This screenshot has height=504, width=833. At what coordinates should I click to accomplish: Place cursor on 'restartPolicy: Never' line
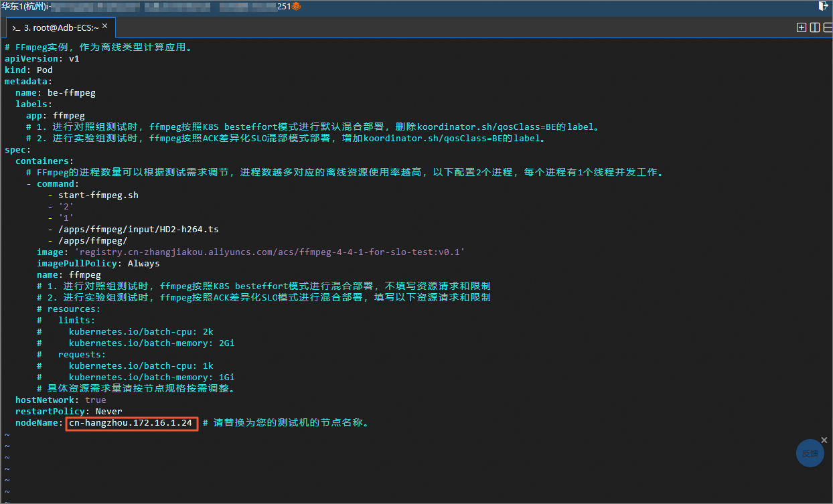[68, 411]
